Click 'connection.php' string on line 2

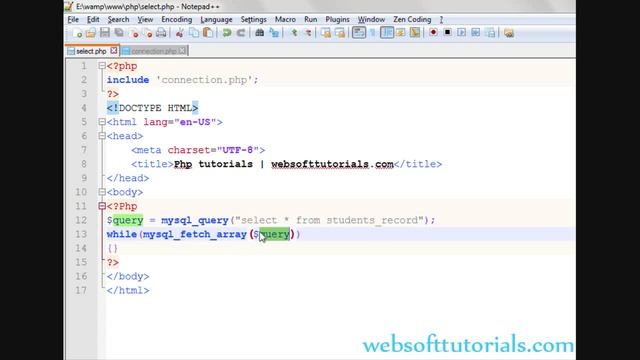click(204, 80)
